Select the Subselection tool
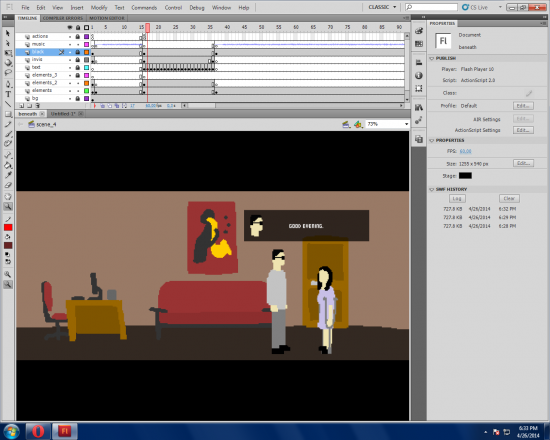Screen dimensions: 550x440 coord(8,43)
